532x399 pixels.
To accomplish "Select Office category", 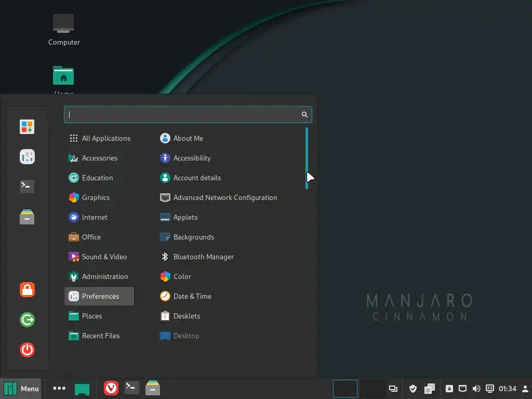I will 99,237.
